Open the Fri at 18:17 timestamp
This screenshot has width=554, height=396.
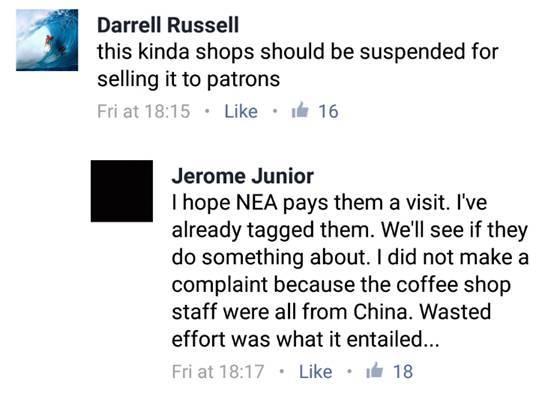218,372
